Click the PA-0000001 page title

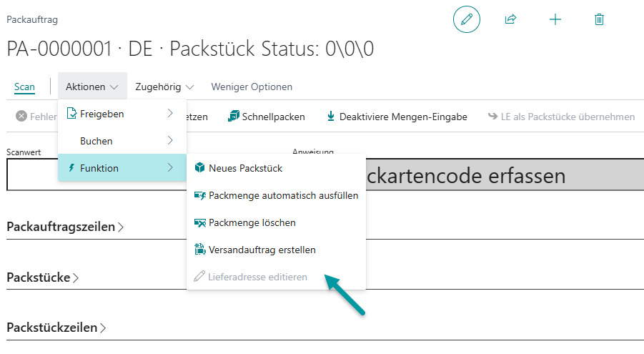pyautogui.click(x=190, y=49)
